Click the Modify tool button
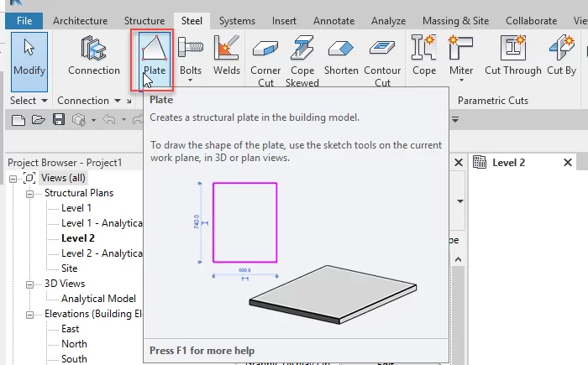 [x=29, y=57]
